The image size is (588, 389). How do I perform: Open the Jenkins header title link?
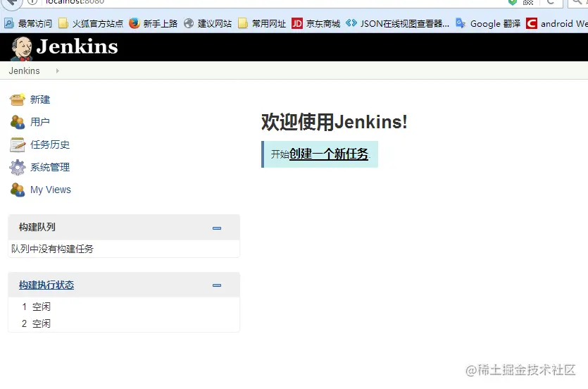click(77, 47)
